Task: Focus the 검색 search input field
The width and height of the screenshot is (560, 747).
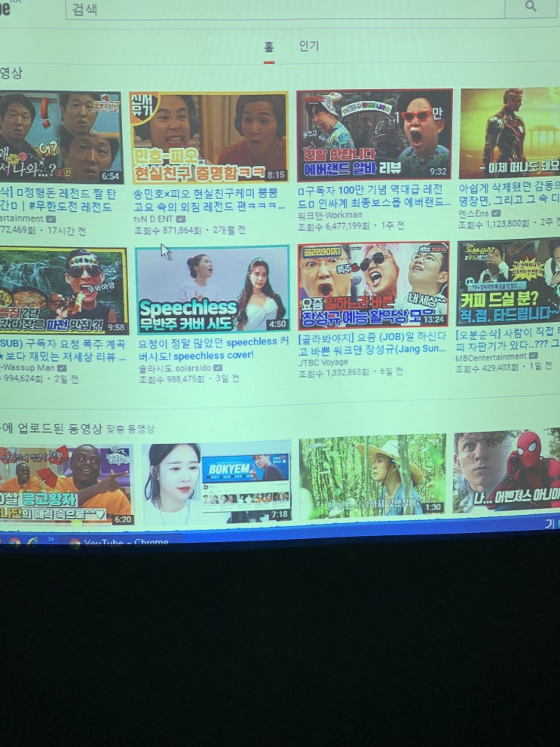Action: [x=285, y=8]
